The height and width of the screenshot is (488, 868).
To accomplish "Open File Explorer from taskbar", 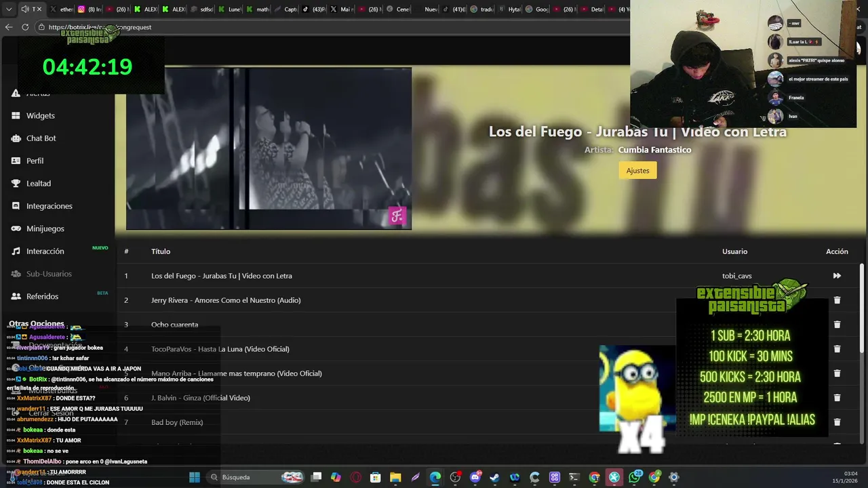I will (395, 477).
